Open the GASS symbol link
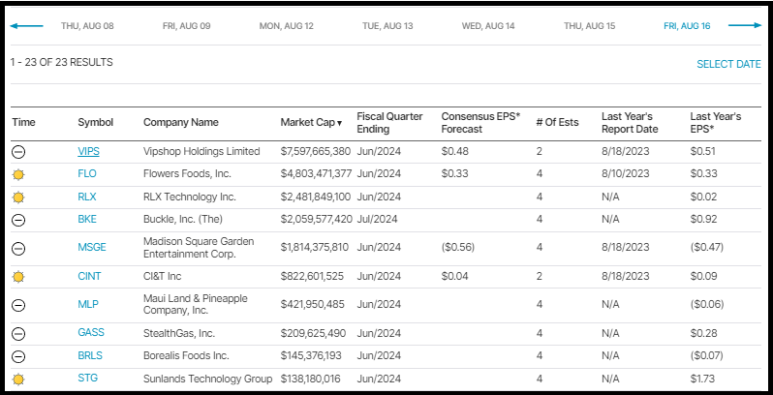Viewport: 773px width, 395px height. tap(91, 332)
